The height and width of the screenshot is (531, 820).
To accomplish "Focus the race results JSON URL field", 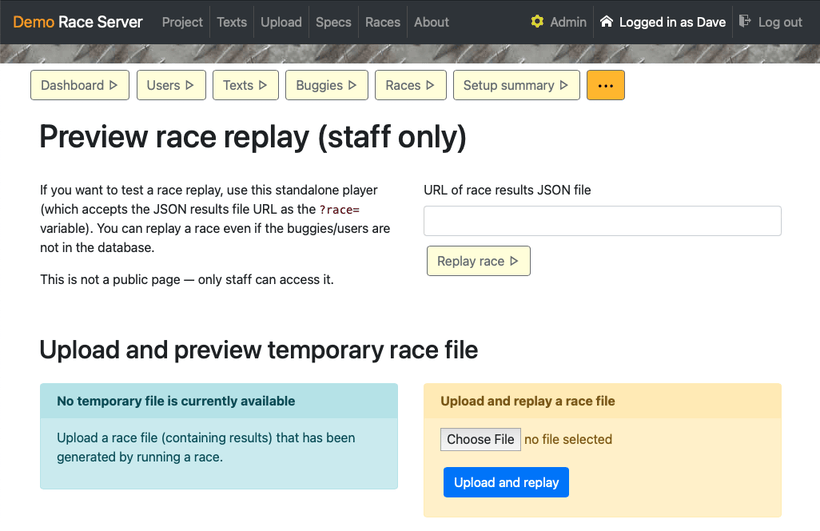I will [602, 221].
